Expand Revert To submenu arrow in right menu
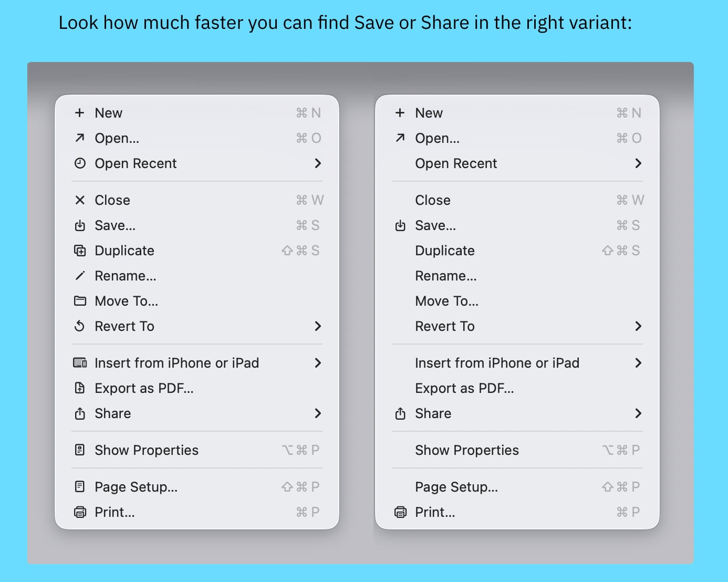Image resolution: width=728 pixels, height=582 pixels. tap(638, 326)
